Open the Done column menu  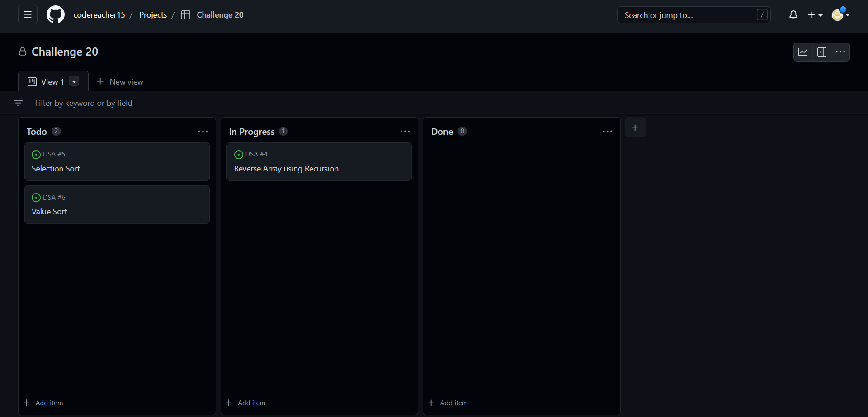point(607,131)
